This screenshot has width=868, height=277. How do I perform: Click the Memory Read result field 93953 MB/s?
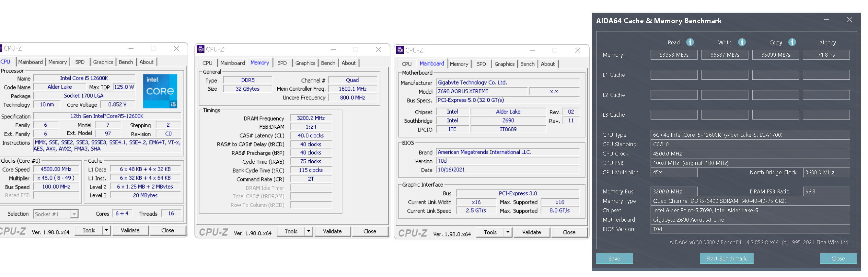click(674, 55)
